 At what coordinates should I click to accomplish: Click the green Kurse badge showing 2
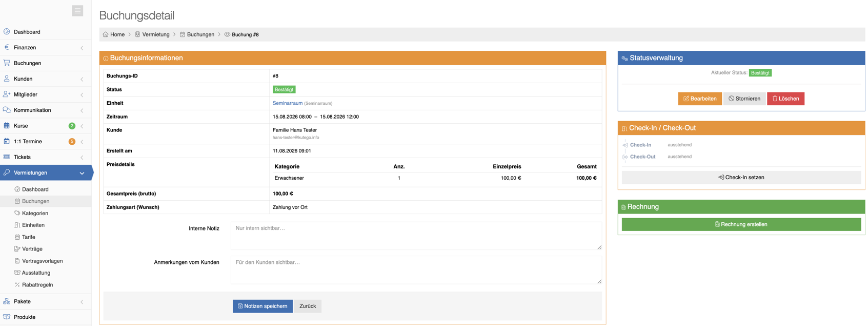point(72,126)
